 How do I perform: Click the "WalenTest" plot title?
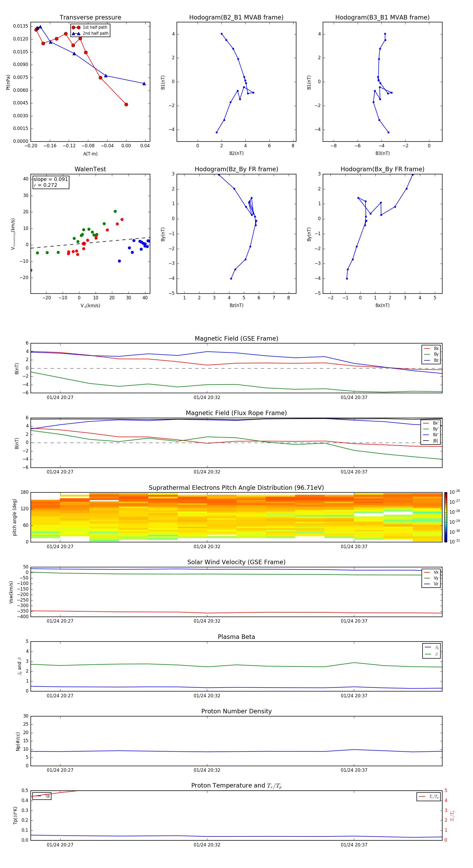tap(90, 169)
